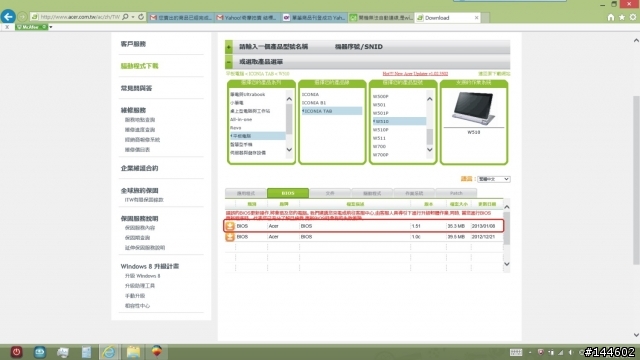Download BIOS version 1.51 icon
This screenshot has height=360, width=640.
[230, 226]
